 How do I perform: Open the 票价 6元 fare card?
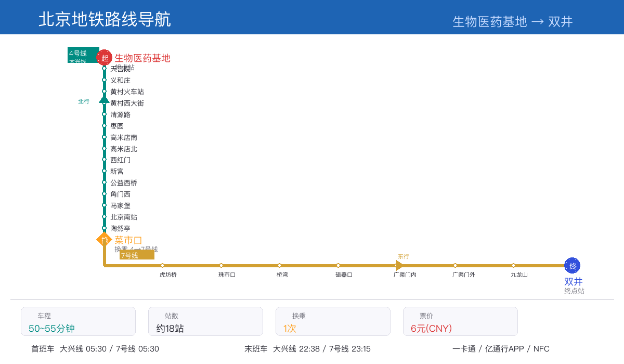[x=460, y=321]
